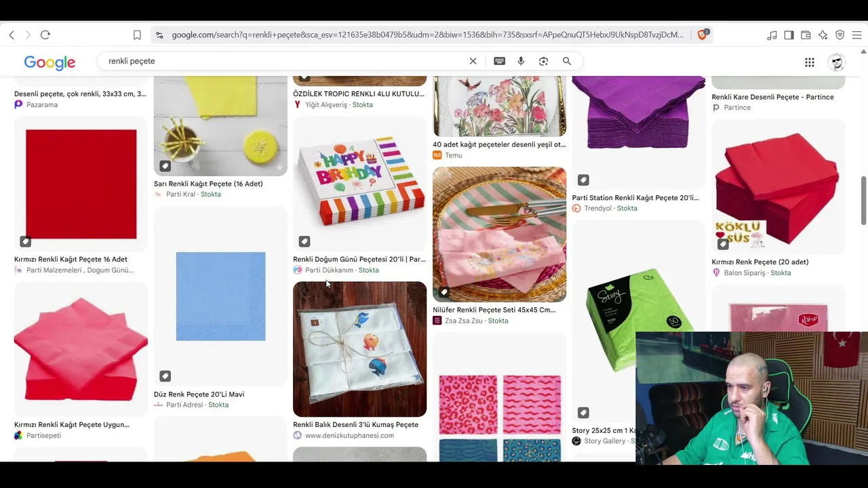Open the Brave Playlist music icon
Image resolution: width=868 pixels, height=488 pixels.
(772, 35)
